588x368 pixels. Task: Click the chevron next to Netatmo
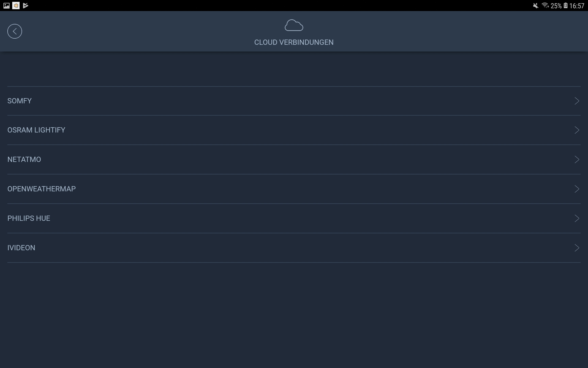point(577,159)
